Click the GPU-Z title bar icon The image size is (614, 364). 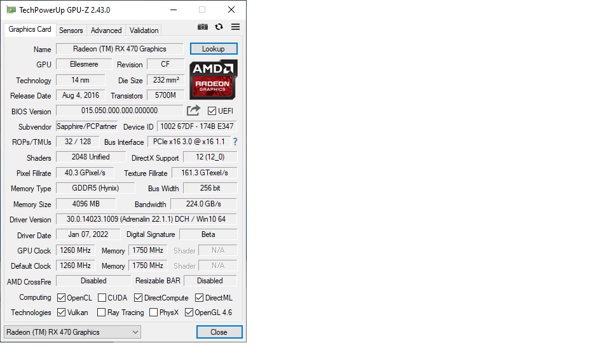click(x=11, y=10)
